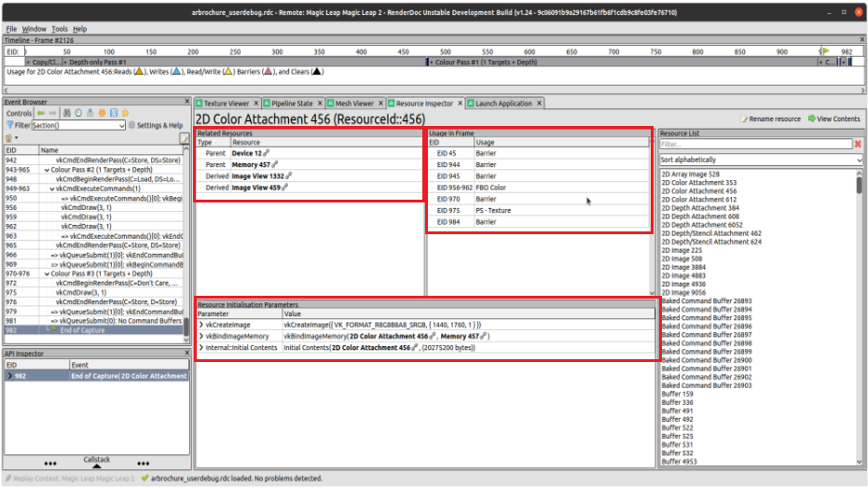This screenshot has height=488, width=868.
Task: Click the gear icon beside Settings & Help
Action: pyautogui.click(x=131, y=125)
